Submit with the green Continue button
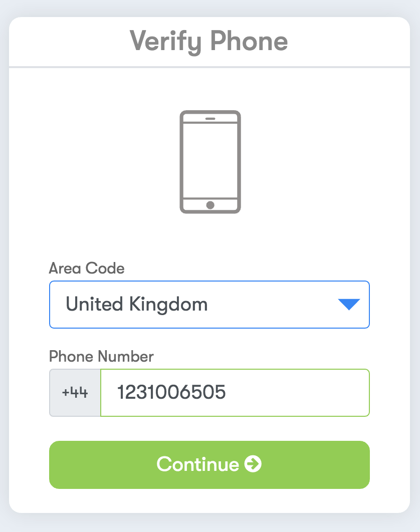 (x=209, y=465)
